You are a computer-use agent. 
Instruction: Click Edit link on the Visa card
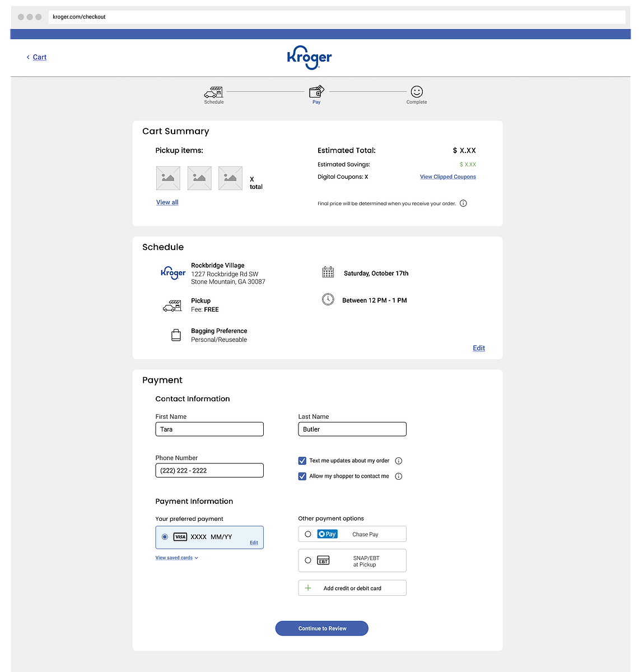pos(254,543)
